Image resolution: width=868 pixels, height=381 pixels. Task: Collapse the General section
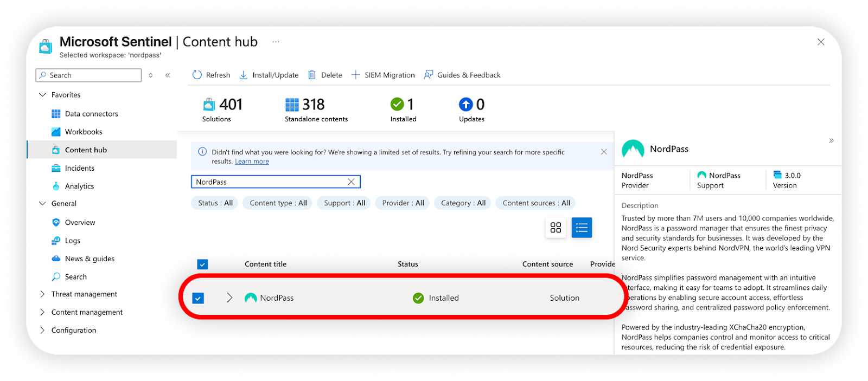[x=42, y=204]
